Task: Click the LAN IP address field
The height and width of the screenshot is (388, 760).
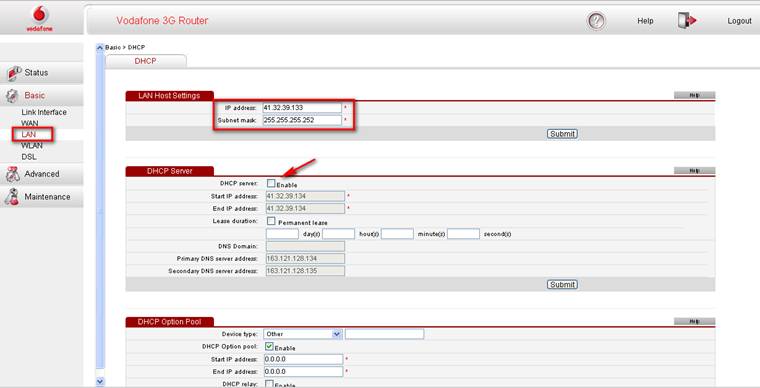Action: (x=302, y=108)
